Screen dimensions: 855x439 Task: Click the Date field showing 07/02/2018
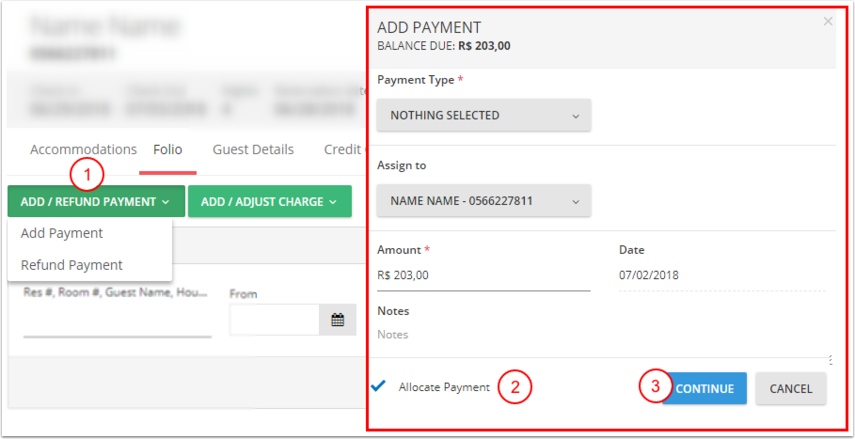click(722, 275)
